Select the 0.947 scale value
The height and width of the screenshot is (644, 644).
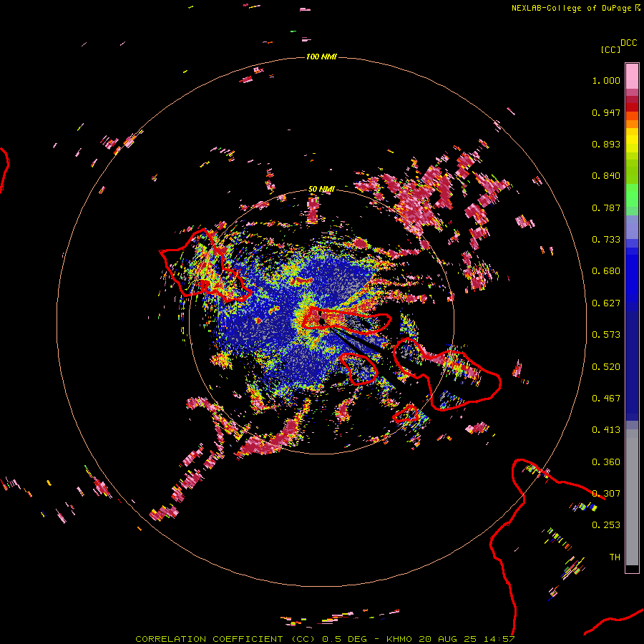(606, 112)
